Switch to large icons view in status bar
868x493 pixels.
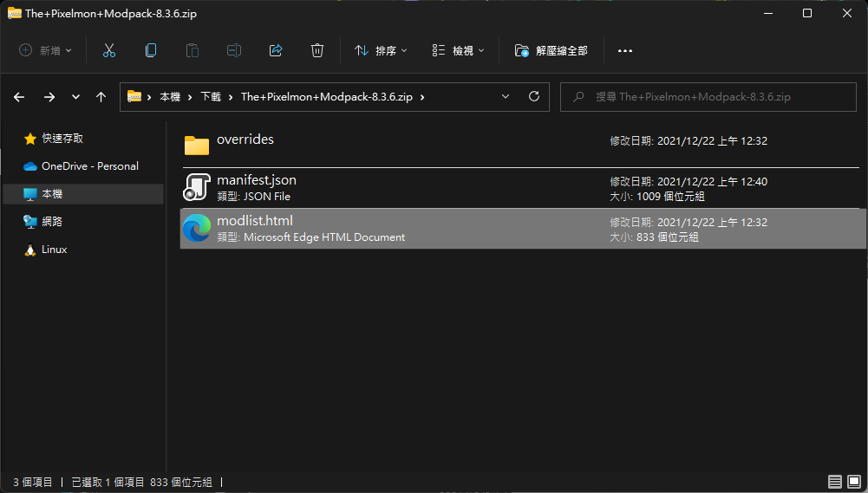click(x=854, y=482)
